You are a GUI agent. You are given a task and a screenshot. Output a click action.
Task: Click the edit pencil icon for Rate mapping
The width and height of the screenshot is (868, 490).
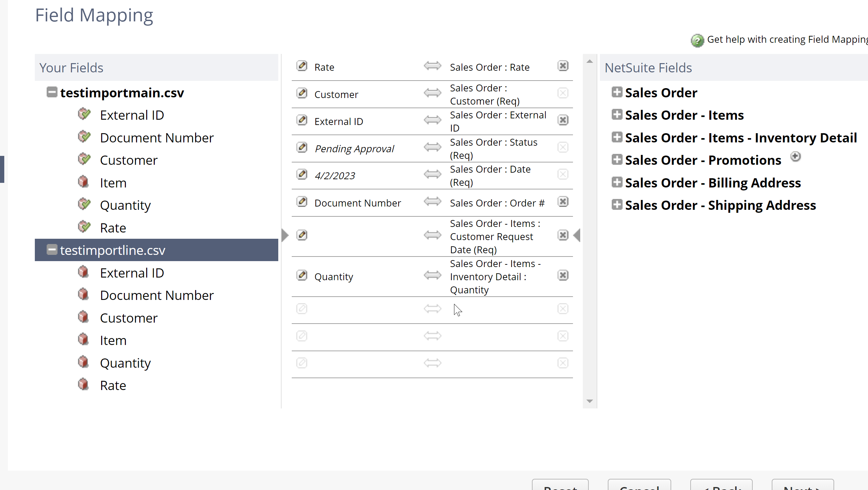point(302,66)
